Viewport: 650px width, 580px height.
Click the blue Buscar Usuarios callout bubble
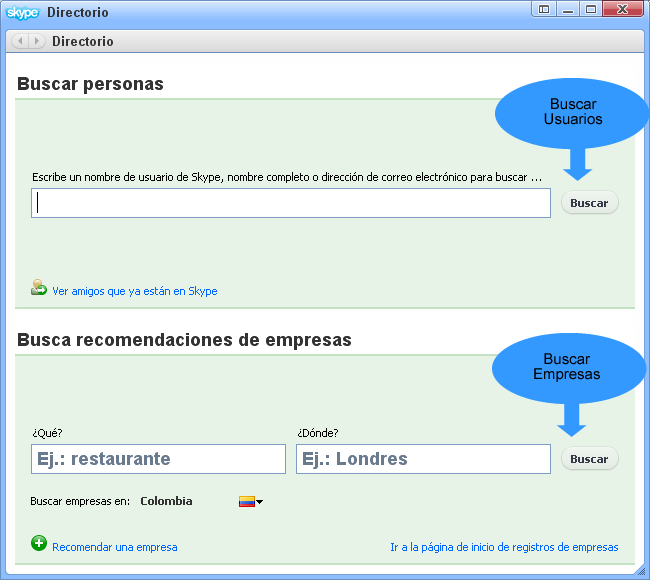[x=572, y=111]
